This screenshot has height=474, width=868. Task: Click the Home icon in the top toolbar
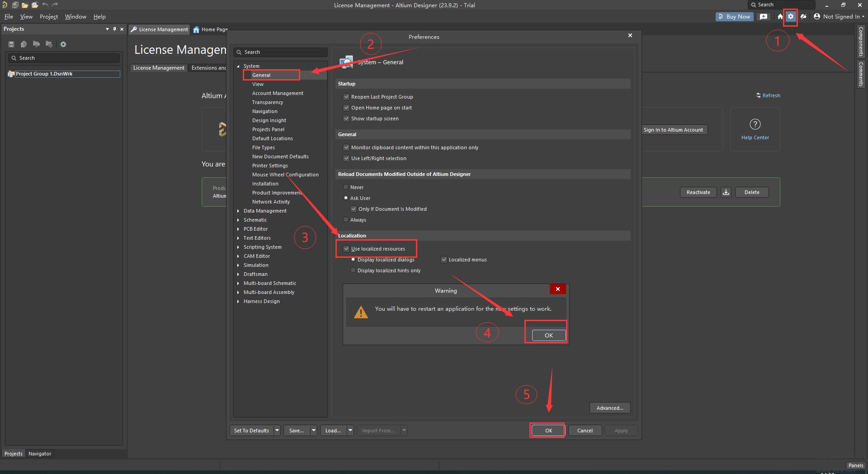click(780, 16)
